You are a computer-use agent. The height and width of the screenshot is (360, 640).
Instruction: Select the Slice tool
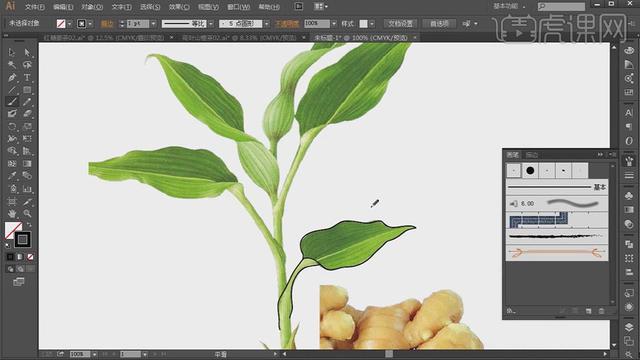(27, 201)
